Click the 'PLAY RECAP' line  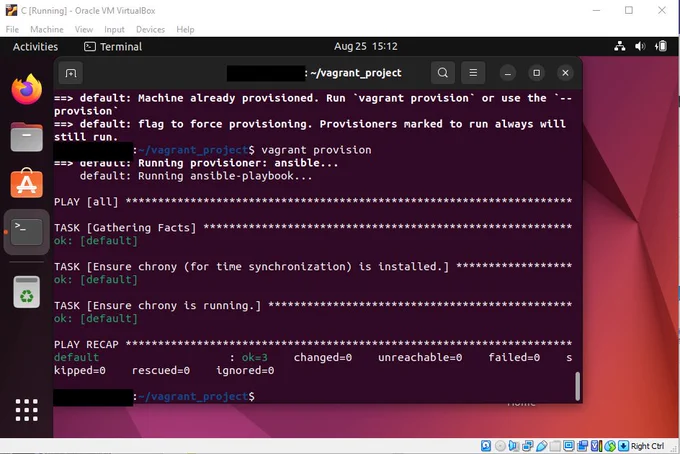[313, 344]
